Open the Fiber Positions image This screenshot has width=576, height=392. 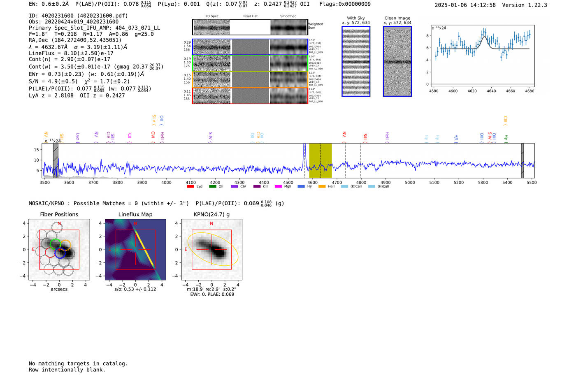59,250
